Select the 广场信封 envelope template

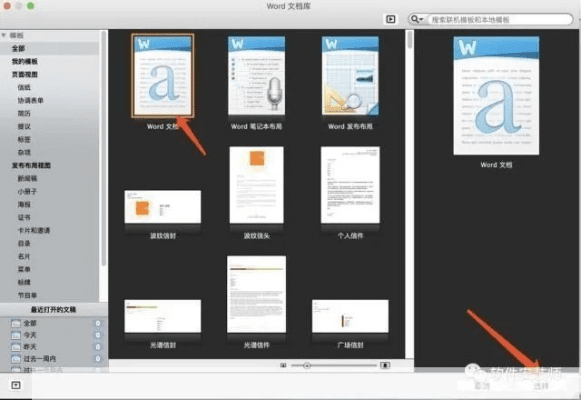pyautogui.click(x=350, y=316)
